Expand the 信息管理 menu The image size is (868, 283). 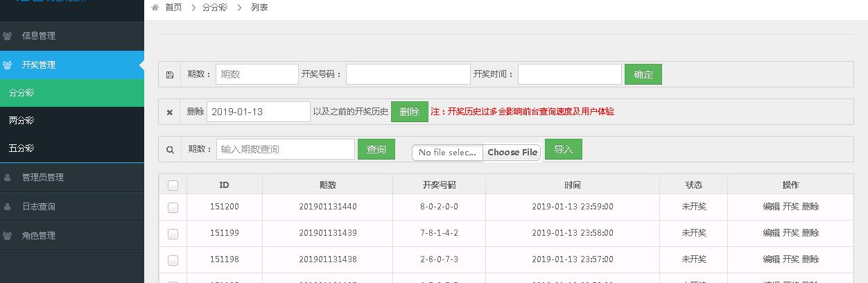point(72,36)
